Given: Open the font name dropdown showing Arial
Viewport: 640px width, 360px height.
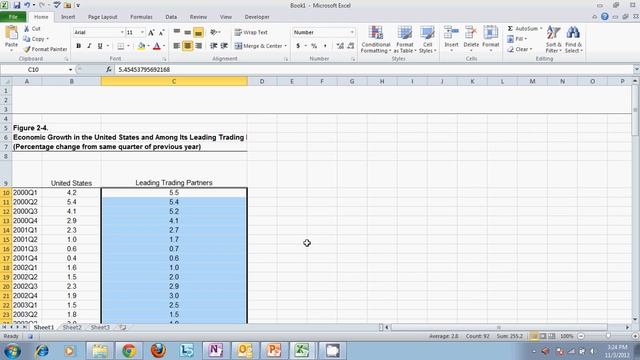Looking at the screenshot, I should (x=122, y=32).
